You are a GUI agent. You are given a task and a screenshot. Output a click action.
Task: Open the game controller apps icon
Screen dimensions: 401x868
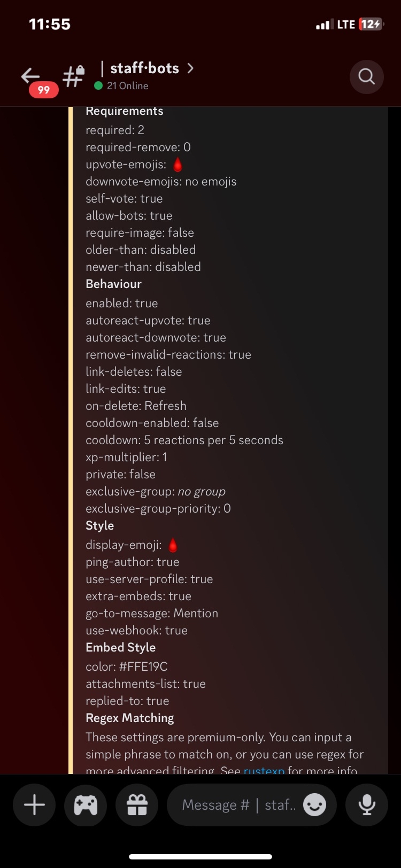86,805
